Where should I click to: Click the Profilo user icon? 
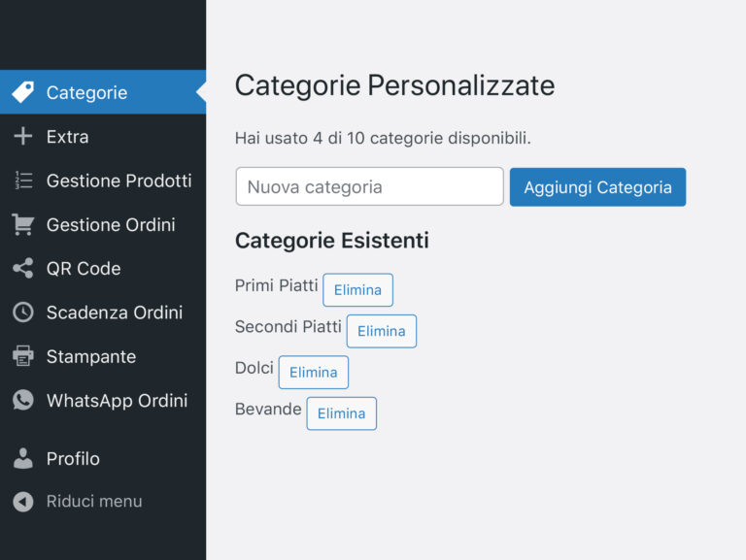coord(23,458)
